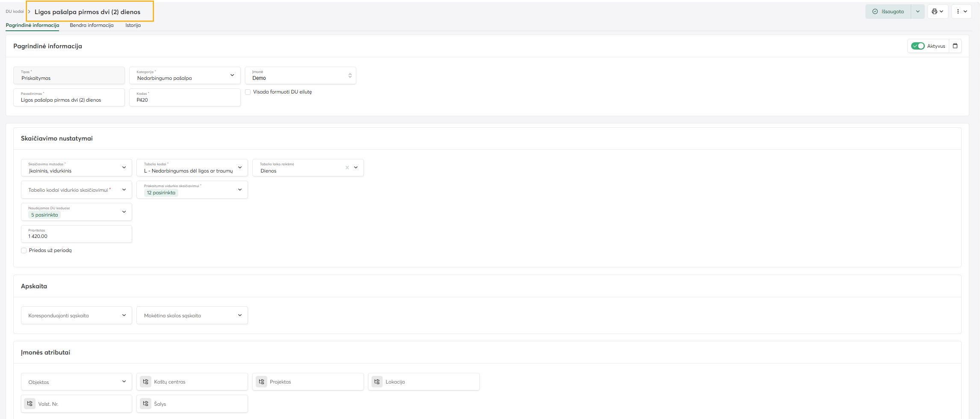Open Priskaitymai vidurkio skaičiavimui dropdown
The width and height of the screenshot is (980, 419).
(x=192, y=190)
